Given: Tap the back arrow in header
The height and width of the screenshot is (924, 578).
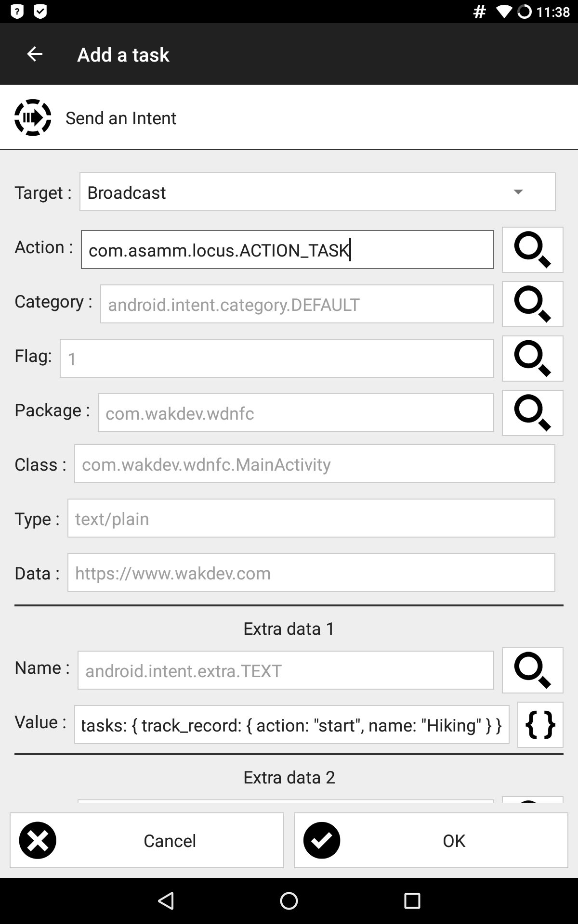Looking at the screenshot, I should 35,54.
